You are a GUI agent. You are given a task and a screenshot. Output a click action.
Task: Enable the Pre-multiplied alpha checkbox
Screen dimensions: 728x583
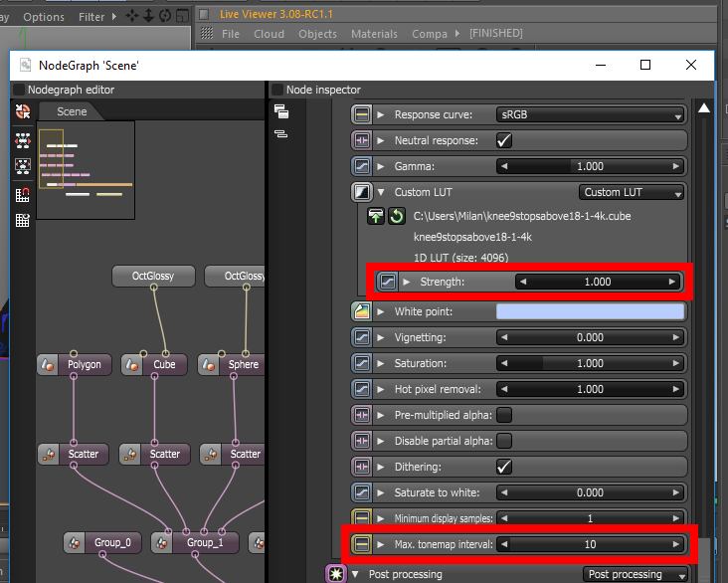[504, 415]
